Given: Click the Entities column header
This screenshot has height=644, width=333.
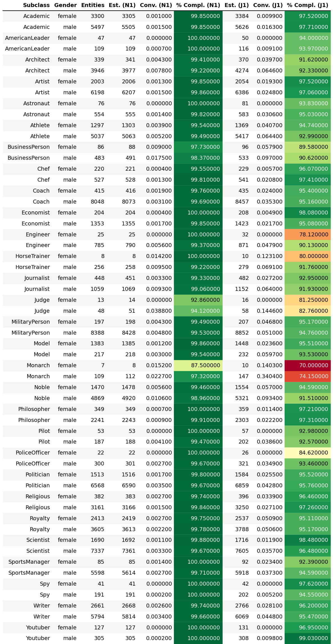Looking at the screenshot, I should coord(93,5).
